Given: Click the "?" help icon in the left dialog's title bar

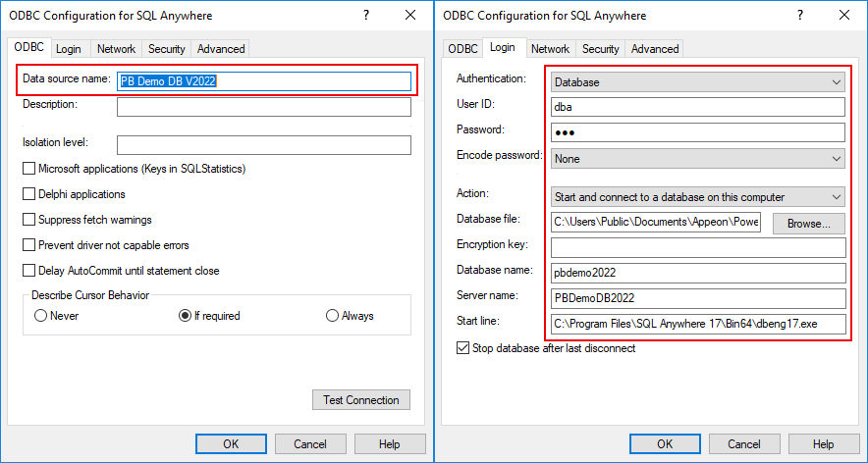Looking at the screenshot, I should pyautogui.click(x=366, y=16).
